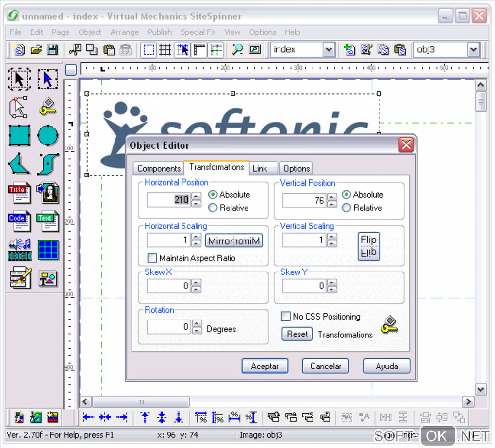This screenshot has width=495, height=448.
Task: Click the horizontal scrollbar thumb
Action: point(141,402)
